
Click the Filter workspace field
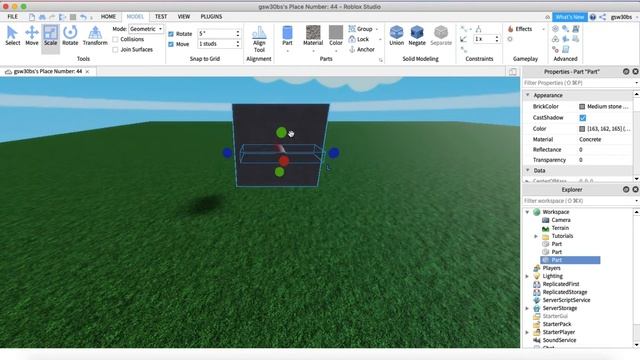point(578,201)
